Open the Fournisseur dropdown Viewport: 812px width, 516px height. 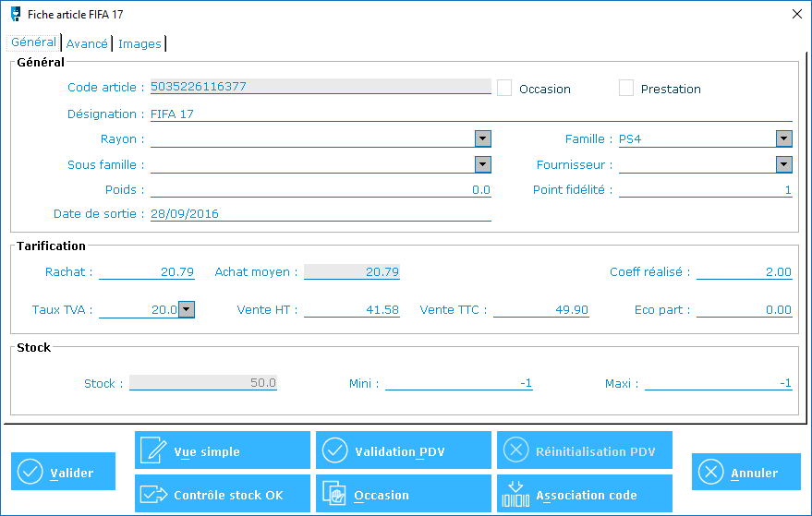[x=784, y=164]
